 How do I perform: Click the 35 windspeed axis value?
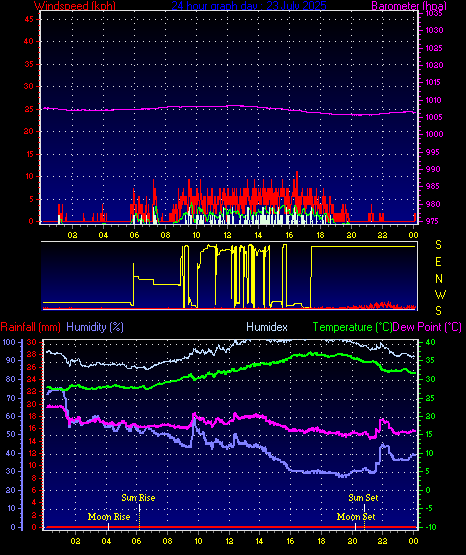pos(29,64)
